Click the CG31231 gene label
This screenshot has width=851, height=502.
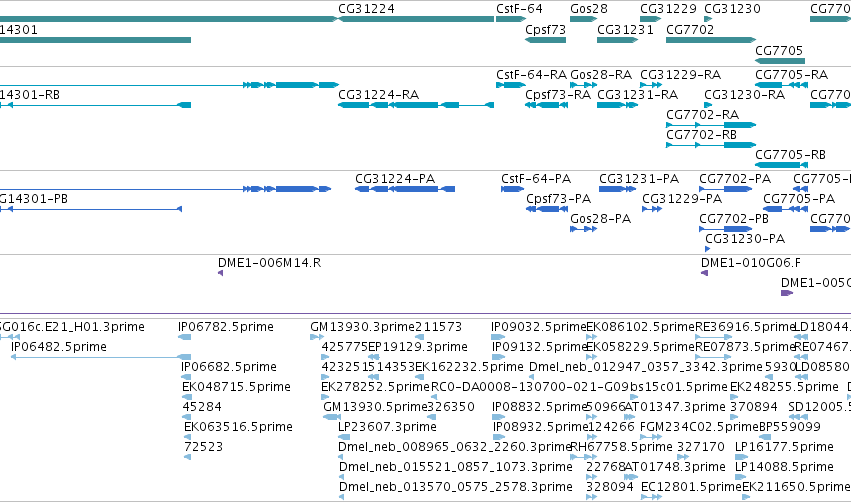pyautogui.click(x=625, y=29)
